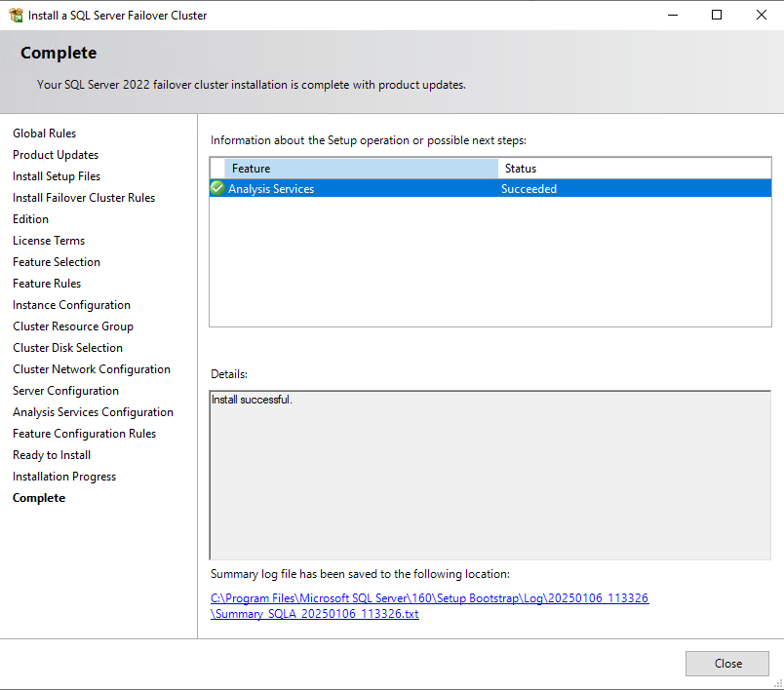Select the Global Rules step

point(45,134)
